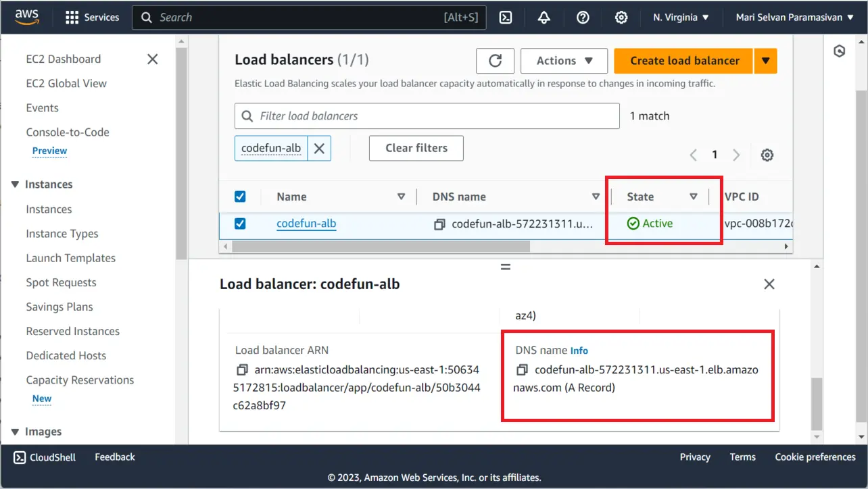
Task: Open the notifications bell
Action: 544,18
